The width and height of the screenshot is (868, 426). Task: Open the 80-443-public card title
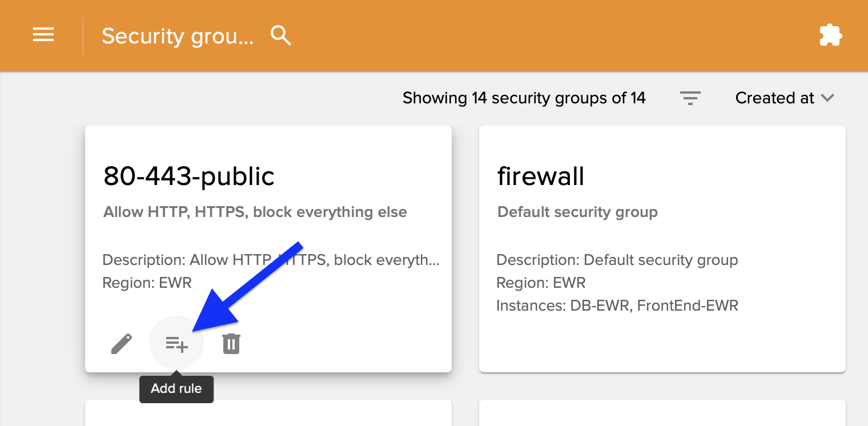(x=189, y=176)
